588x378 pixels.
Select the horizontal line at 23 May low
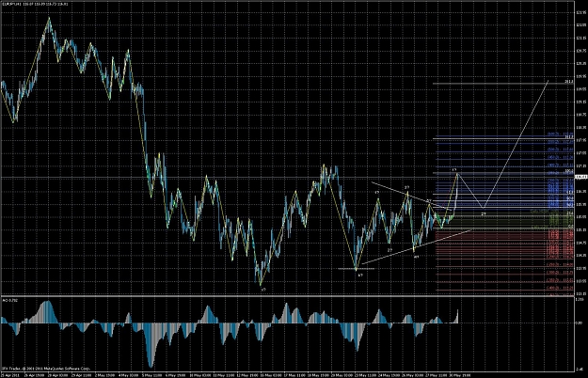click(x=356, y=269)
